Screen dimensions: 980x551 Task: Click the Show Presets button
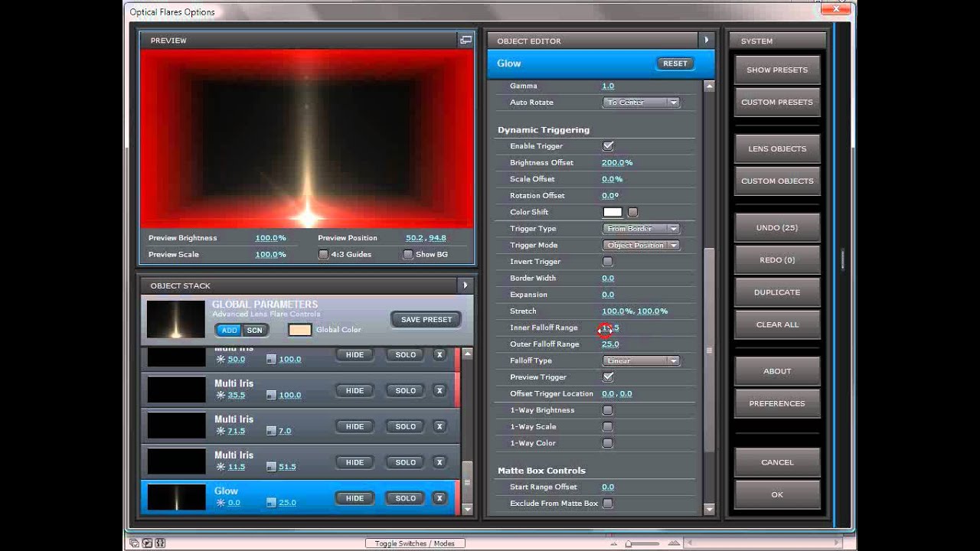point(777,70)
